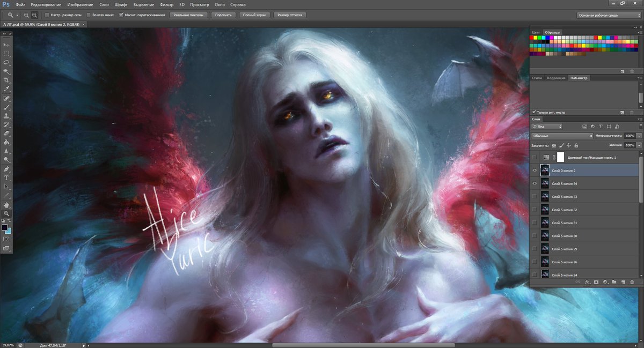Switch to the Стили tab
This screenshot has height=348, width=644.
click(537, 78)
